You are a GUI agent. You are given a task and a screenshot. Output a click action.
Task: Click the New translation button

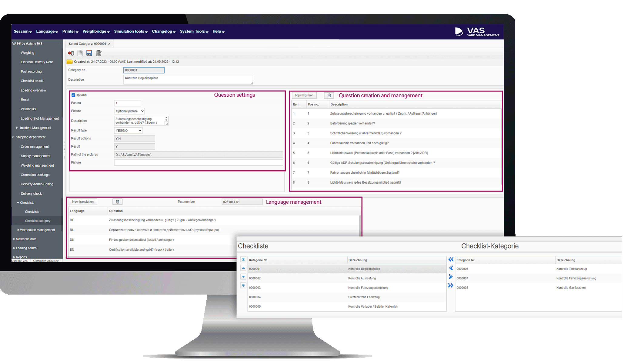click(x=83, y=202)
